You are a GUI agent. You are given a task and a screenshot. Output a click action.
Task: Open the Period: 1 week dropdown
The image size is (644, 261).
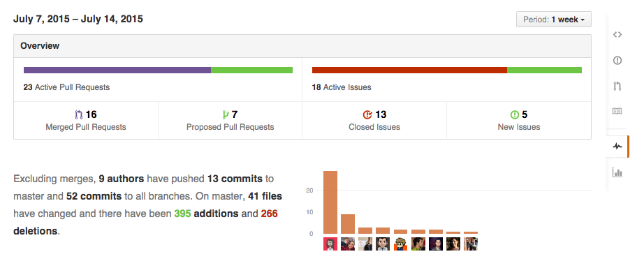click(554, 20)
